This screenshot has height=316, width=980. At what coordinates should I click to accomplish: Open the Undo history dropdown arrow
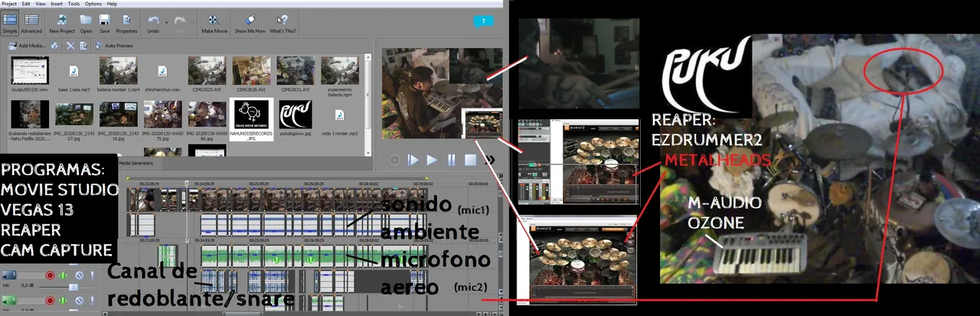tap(166, 22)
